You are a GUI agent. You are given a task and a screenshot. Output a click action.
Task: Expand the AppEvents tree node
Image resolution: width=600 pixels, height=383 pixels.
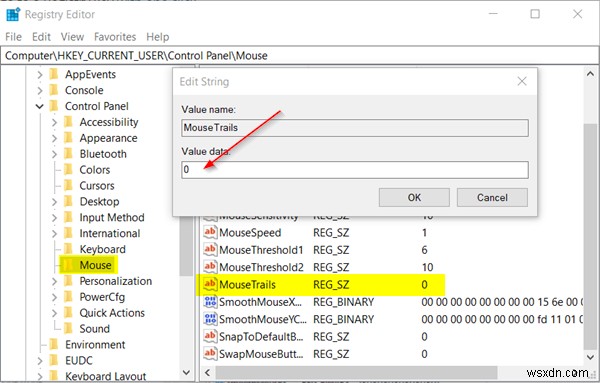pos(40,75)
